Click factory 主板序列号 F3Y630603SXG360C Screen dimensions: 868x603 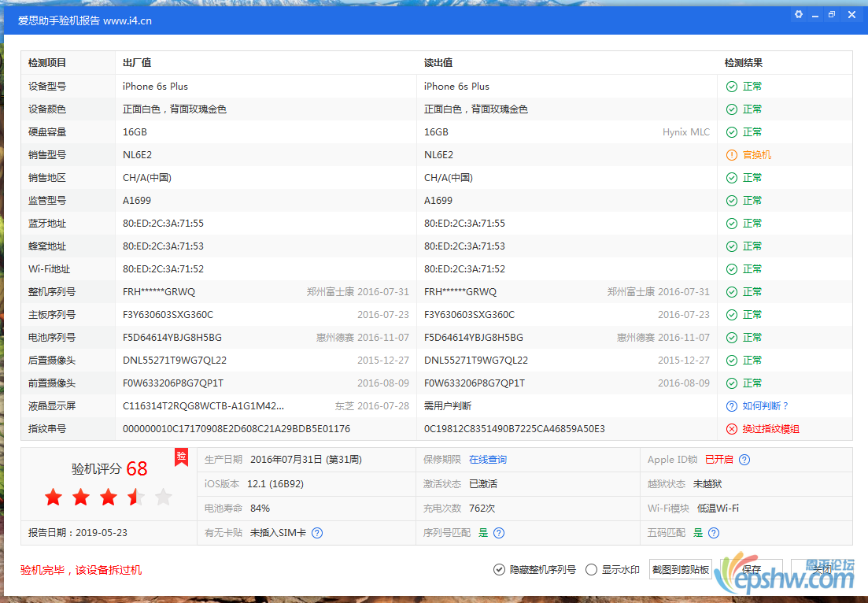coord(168,315)
